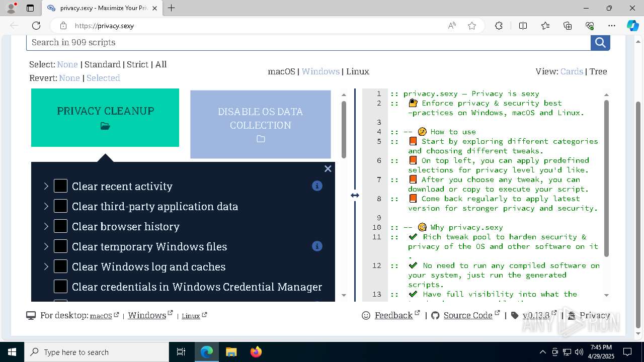The height and width of the screenshot is (362, 644).
Task: Click the GitHub Source Code icon
Action: [435, 315]
